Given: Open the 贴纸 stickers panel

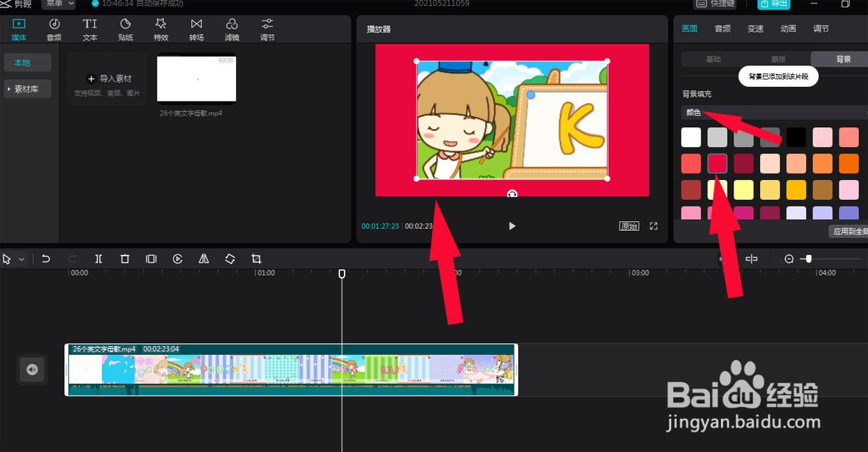Looking at the screenshot, I should 126,30.
